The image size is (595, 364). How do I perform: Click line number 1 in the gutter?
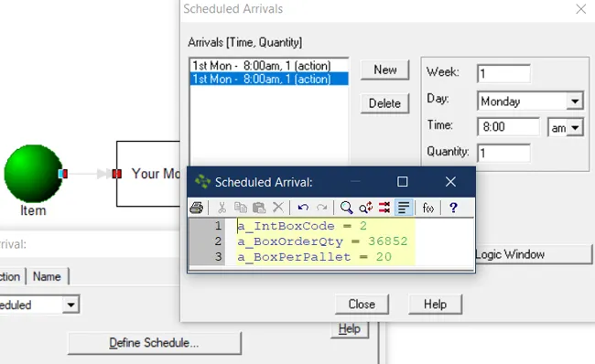coord(218,226)
